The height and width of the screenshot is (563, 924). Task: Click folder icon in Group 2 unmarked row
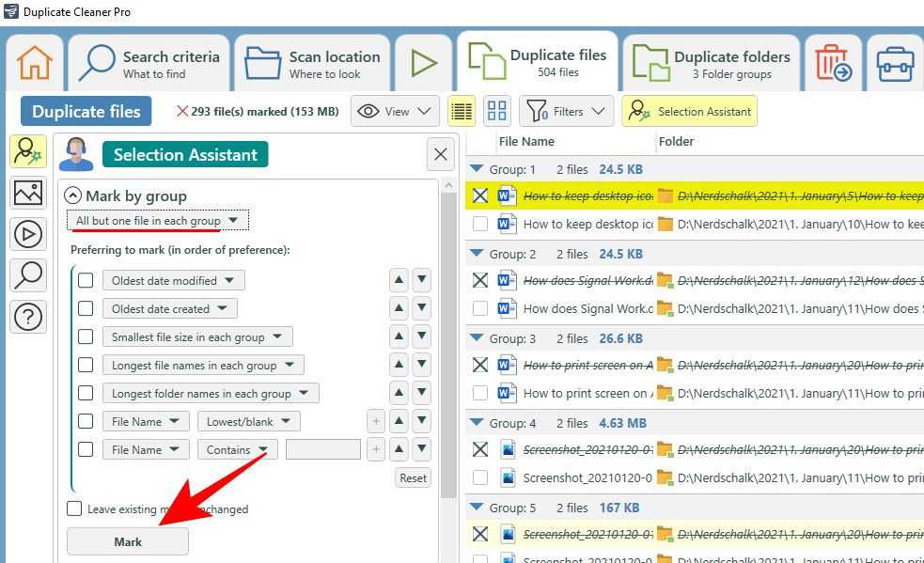pyautogui.click(x=666, y=308)
